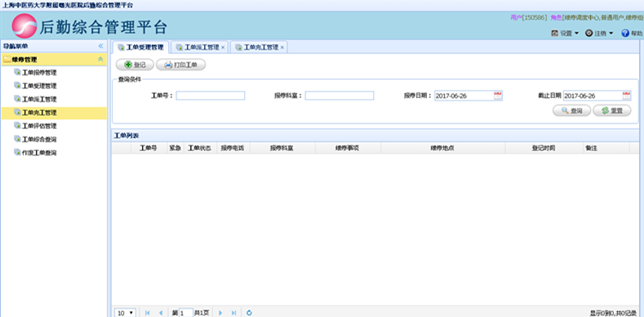Go to the next page
The image size is (644, 317).
pyautogui.click(x=220, y=313)
